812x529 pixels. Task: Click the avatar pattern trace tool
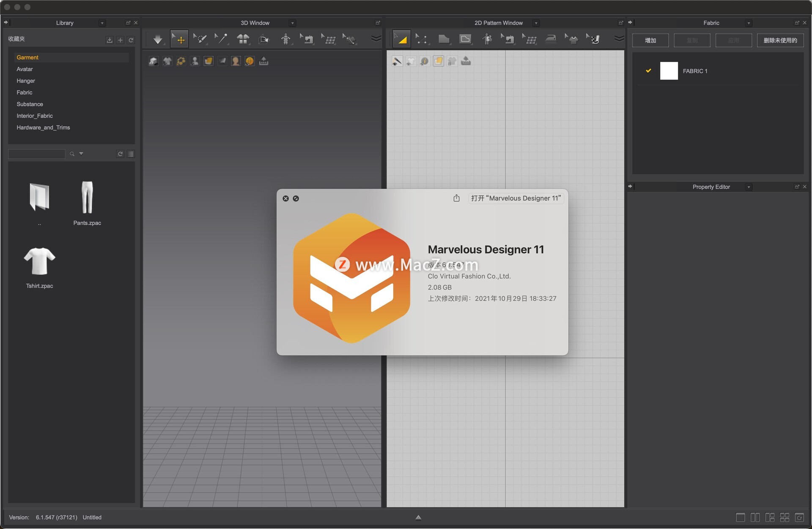[487, 39]
